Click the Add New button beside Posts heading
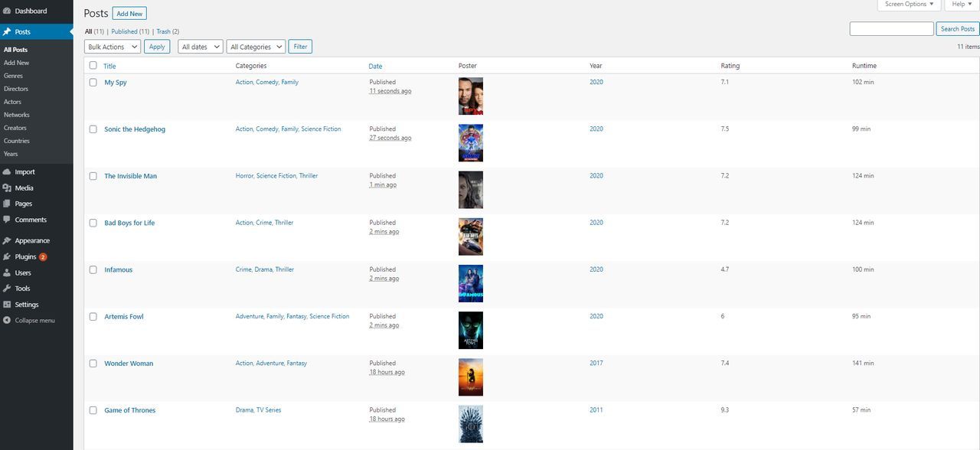The width and height of the screenshot is (980, 450). (x=129, y=14)
